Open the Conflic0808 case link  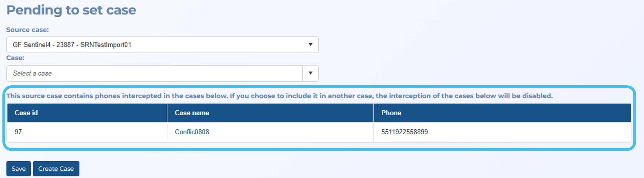point(192,132)
